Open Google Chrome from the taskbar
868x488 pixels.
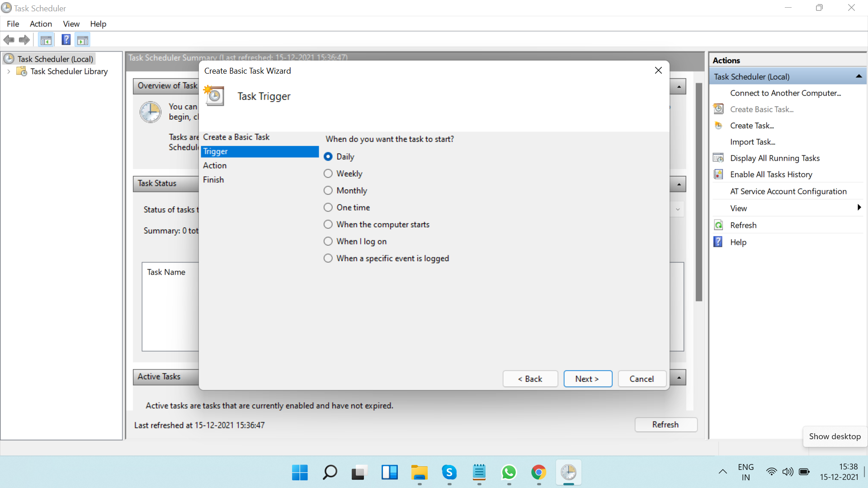(x=538, y=473)
